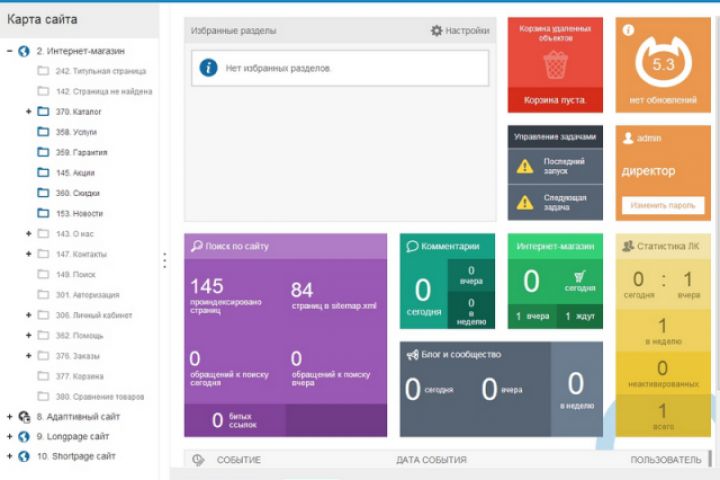Click the search magnifier icon in Поиск по сайту
This screenshot has width=720, height=480.
197,246
